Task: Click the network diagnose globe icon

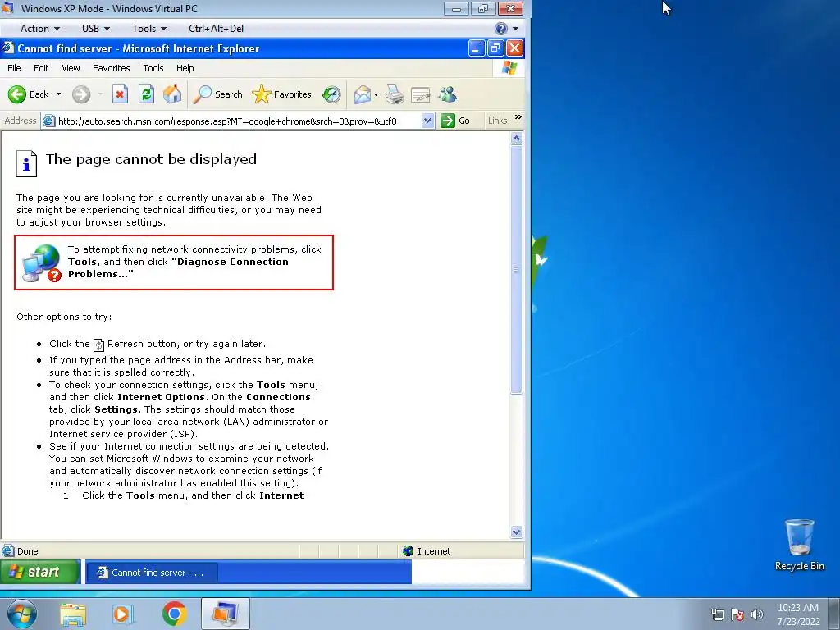Action: (x=41, y=262)
